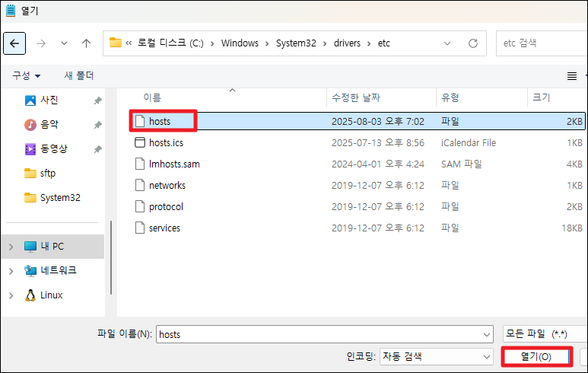Expand the address bar history dropdown
This screenshot has width=588, height=373.
(x=447, y=43)
